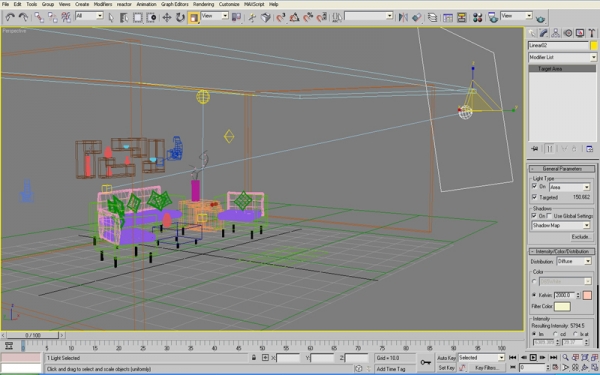Image resolution: width=600 pixels, height=375 pixels.
Task: Select the lm intensity radio button
Action: (534, 334)
